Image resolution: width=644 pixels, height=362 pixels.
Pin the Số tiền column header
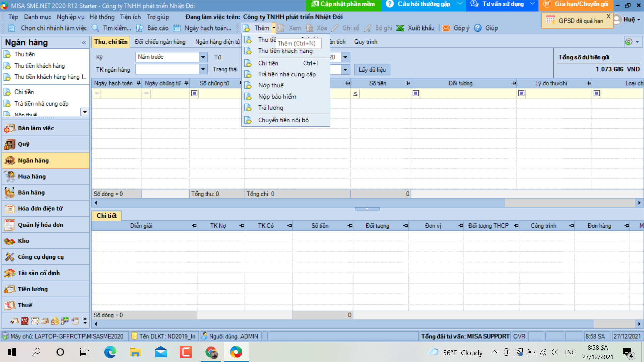pos(408,83)
